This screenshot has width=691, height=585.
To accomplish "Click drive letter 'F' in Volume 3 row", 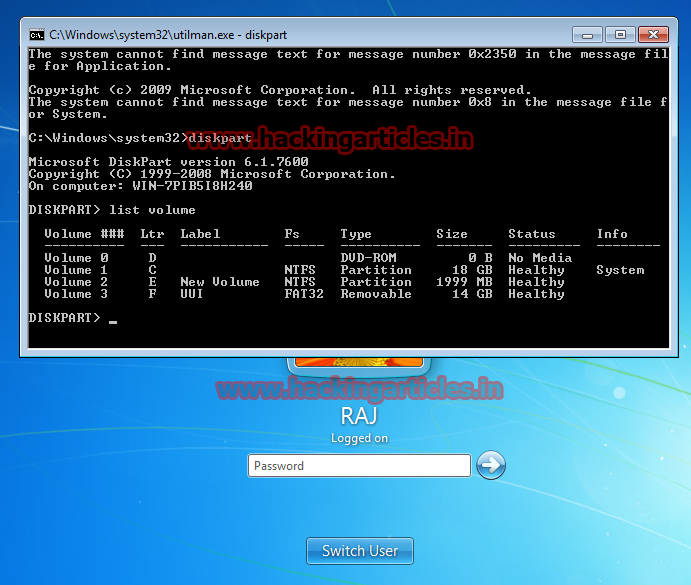I will [x=152, y=294].
